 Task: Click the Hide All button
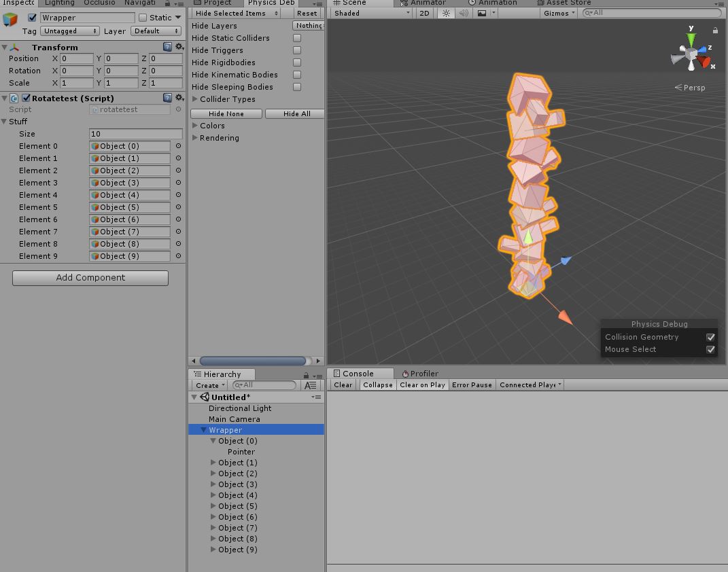tap(294, 113)
